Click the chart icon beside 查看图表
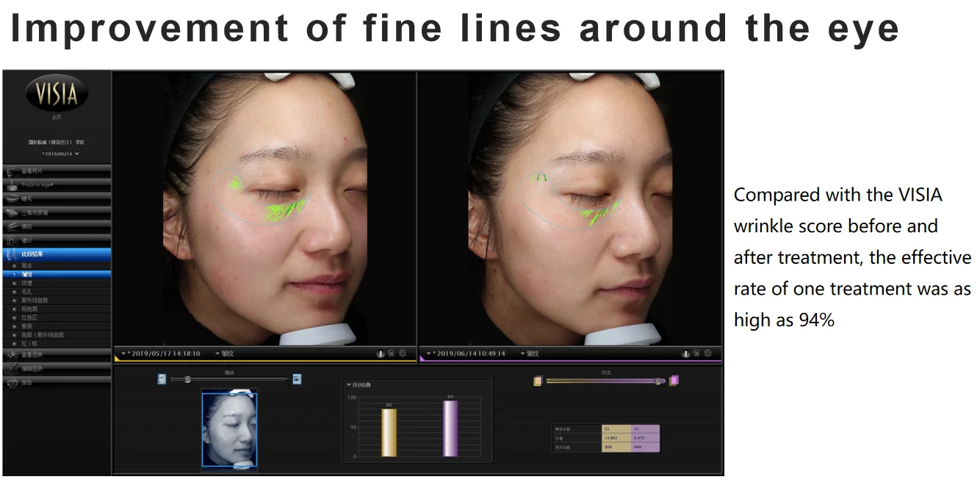Viewport: 980px width, 485px height. pos(12,354)
